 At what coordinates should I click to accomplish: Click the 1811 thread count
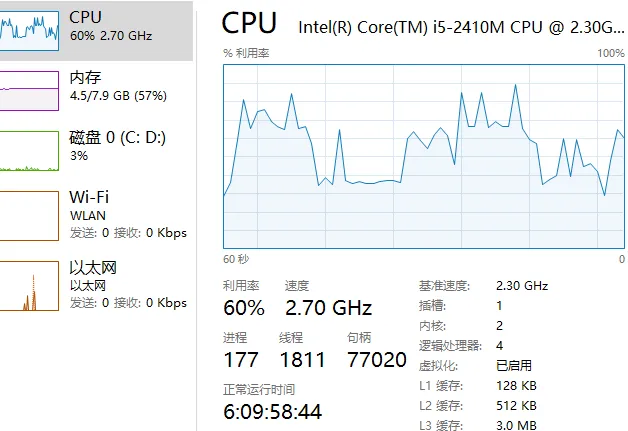(302, 360)
